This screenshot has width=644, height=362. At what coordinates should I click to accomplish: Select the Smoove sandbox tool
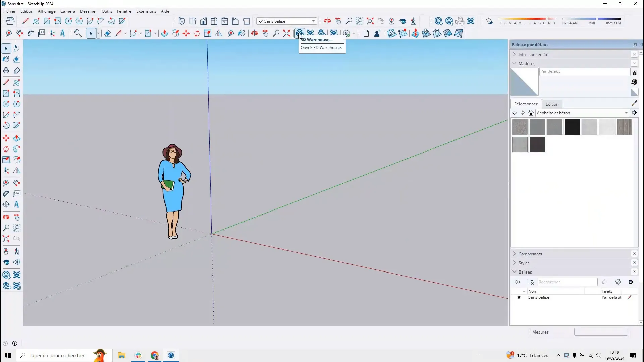(x=415, y=33)
